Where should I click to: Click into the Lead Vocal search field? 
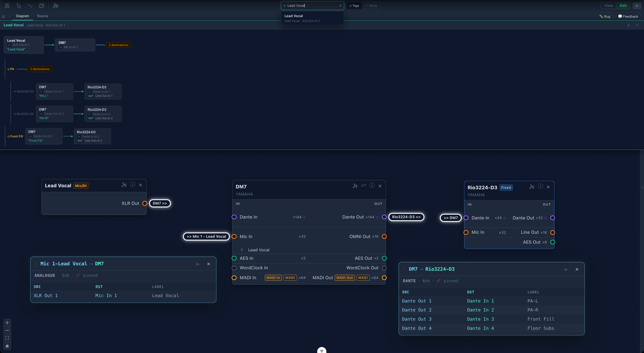(x=312, y=5)
